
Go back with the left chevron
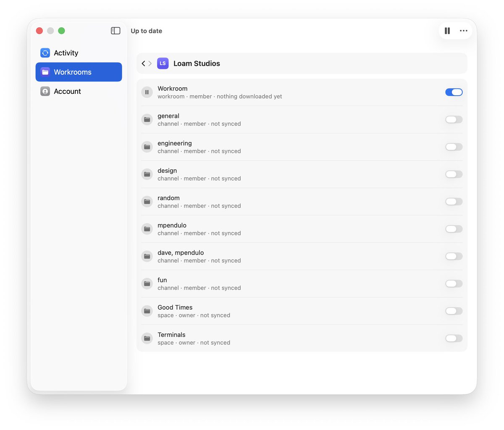[143, 63]
